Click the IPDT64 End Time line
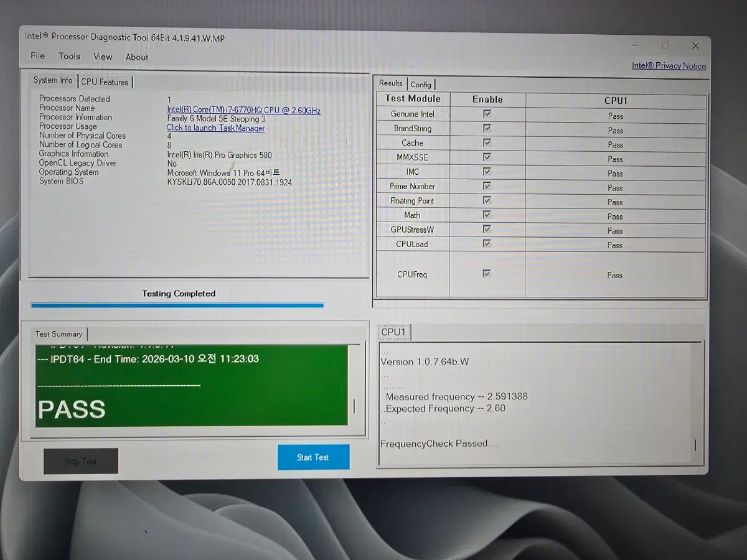747x560 pixels. pos(148,359)
